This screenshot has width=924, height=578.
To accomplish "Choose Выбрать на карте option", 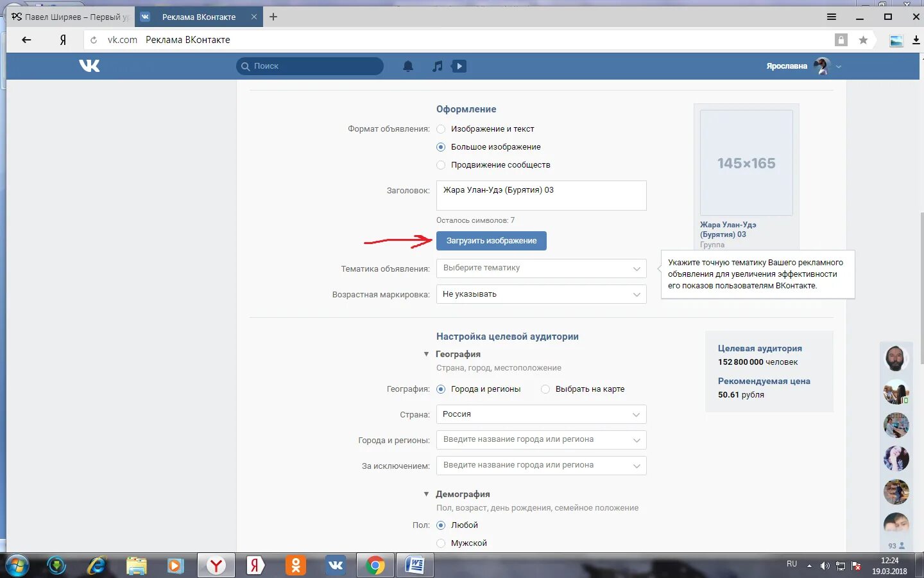I will (545, 389).
